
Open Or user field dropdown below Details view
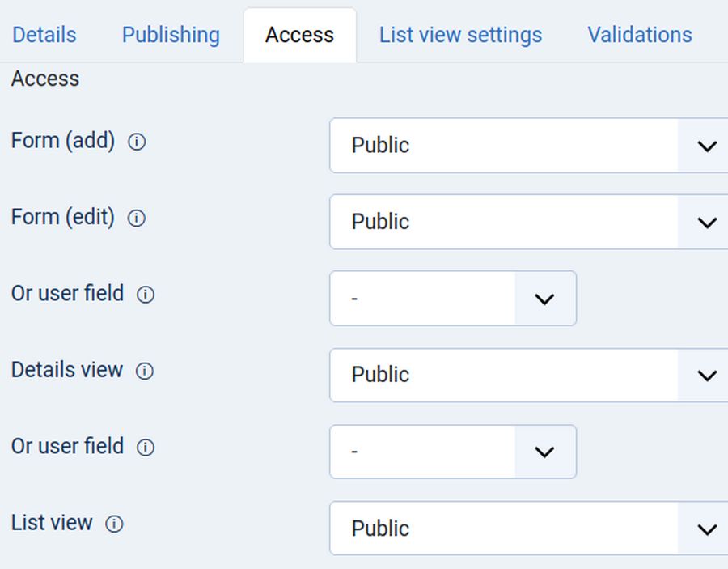coord(452,452)
